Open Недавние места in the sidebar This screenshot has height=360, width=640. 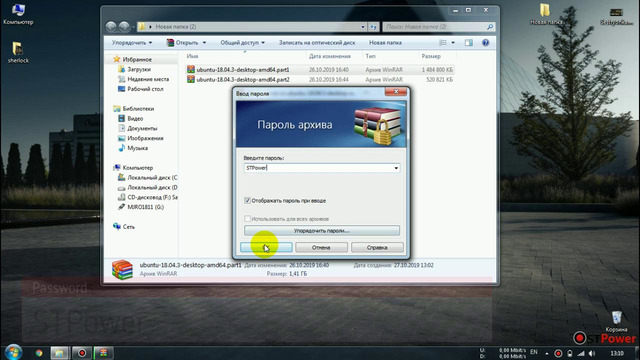point(148,79)
